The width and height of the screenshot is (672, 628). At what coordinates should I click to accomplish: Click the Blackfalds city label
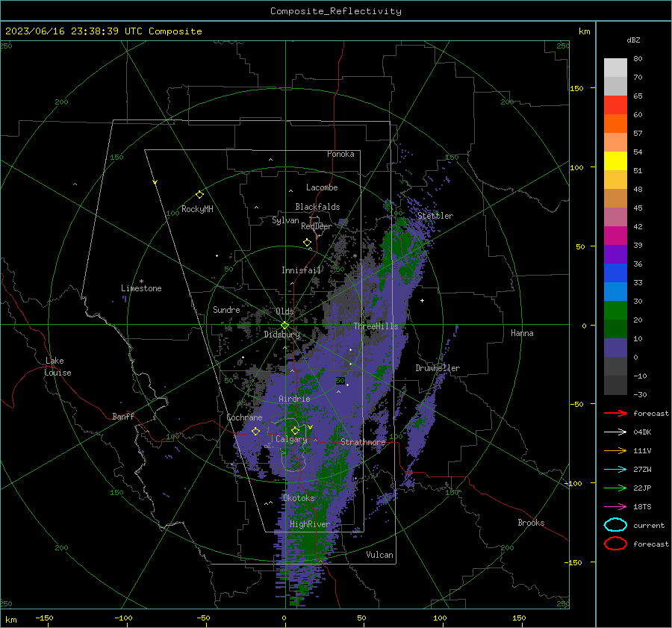(317, 207)
